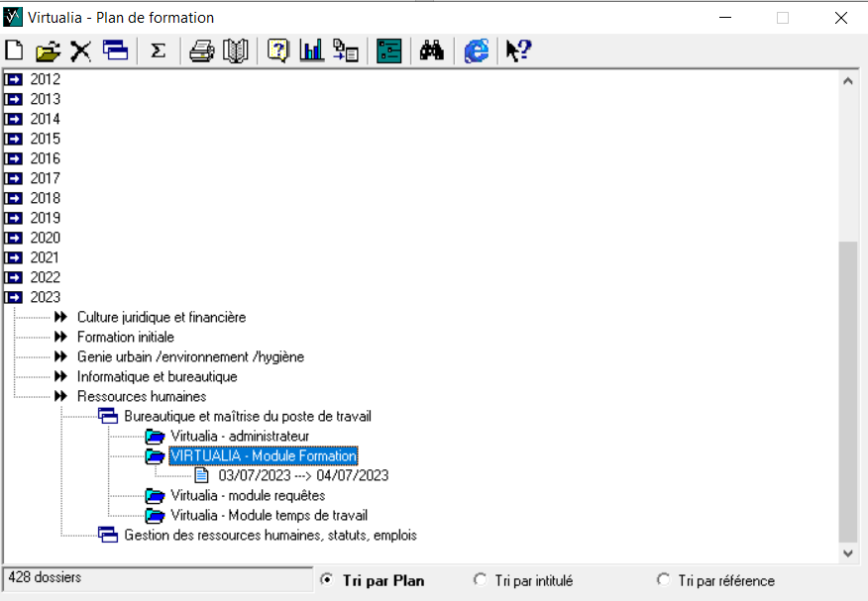The width and height of the screenshot is (868, 601).
Task: Select Gestion des ressources humaines, statuts, emplois
Action: (270, 535)
